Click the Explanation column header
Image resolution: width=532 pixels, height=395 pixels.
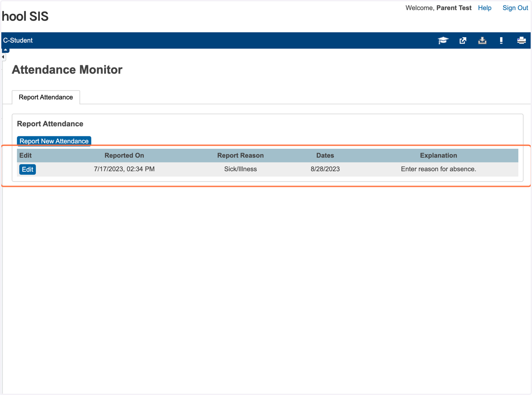[438, 156]
